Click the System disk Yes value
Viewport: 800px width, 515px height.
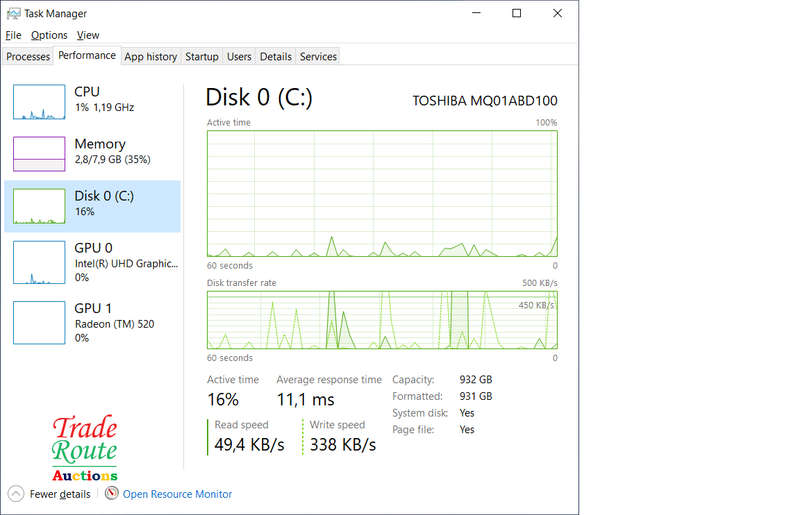(x=467, y=413)
